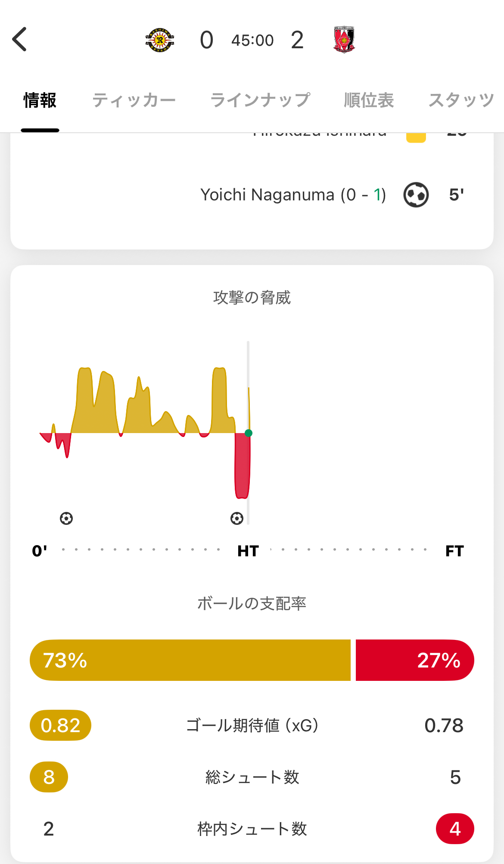This screenshot has height=864, width=504.
Task: Tap the green current-time dot on the chart
Action: click(x=248, y=433)
